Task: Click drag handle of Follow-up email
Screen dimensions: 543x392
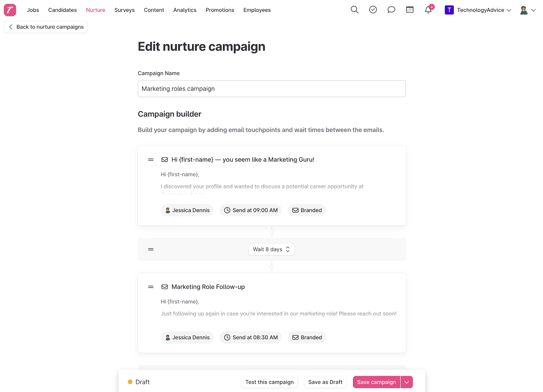Action: [x=151, y=287]
